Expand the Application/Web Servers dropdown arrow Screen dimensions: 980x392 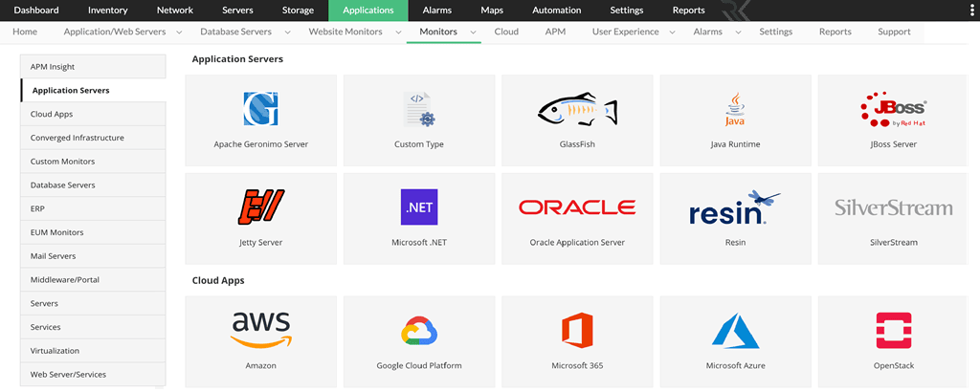point(179,33)
